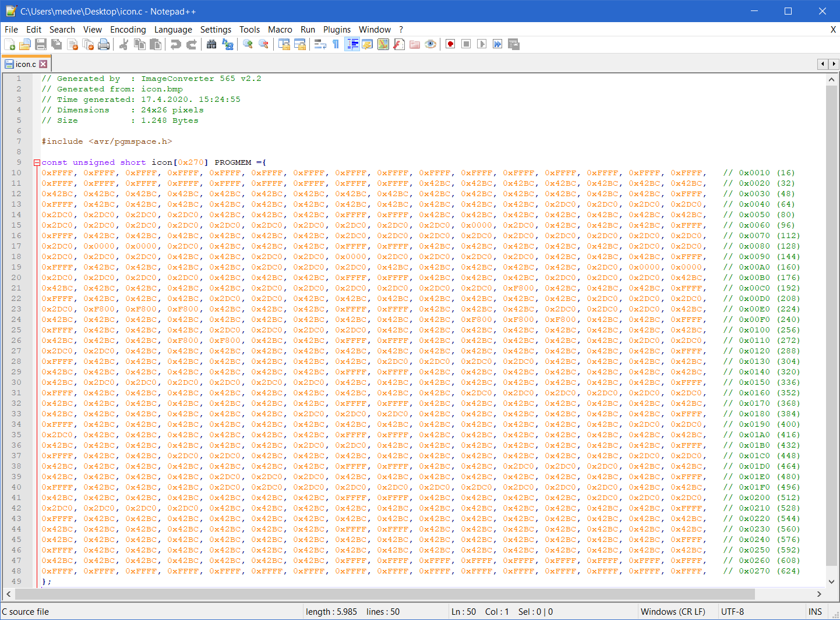Change line ending via Windows (CR LF) indicator
The width and height of the screenshot is (840, 620).
(674, 611)
